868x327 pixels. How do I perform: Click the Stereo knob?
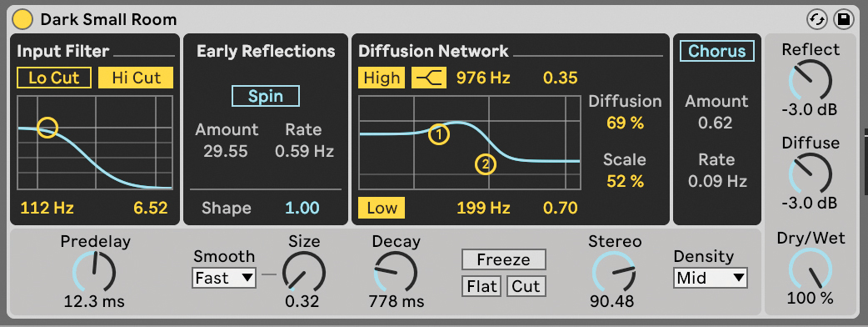(613, 272)
